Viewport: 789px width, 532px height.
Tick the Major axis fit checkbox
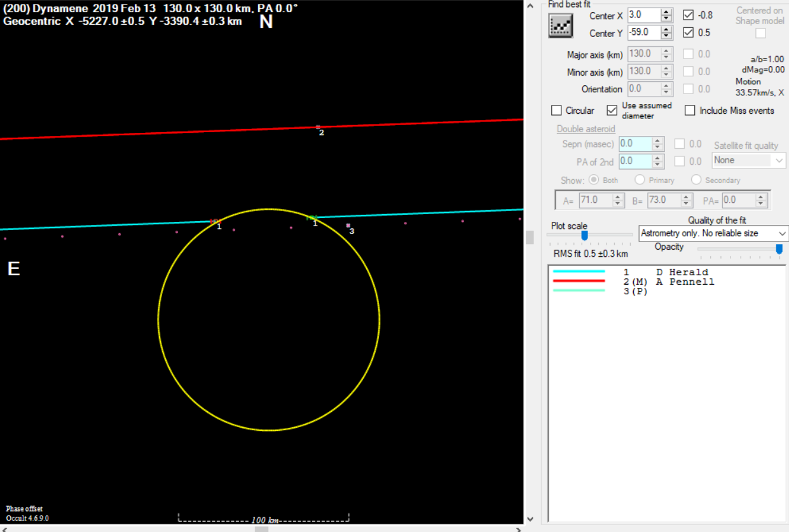coord(688,54)
